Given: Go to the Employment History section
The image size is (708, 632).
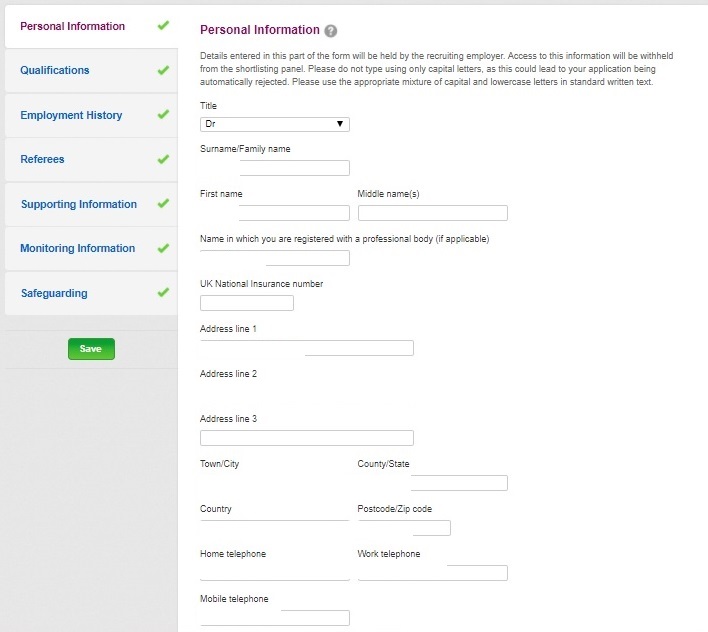Looking at the screenshot, I should pos(91,115).
